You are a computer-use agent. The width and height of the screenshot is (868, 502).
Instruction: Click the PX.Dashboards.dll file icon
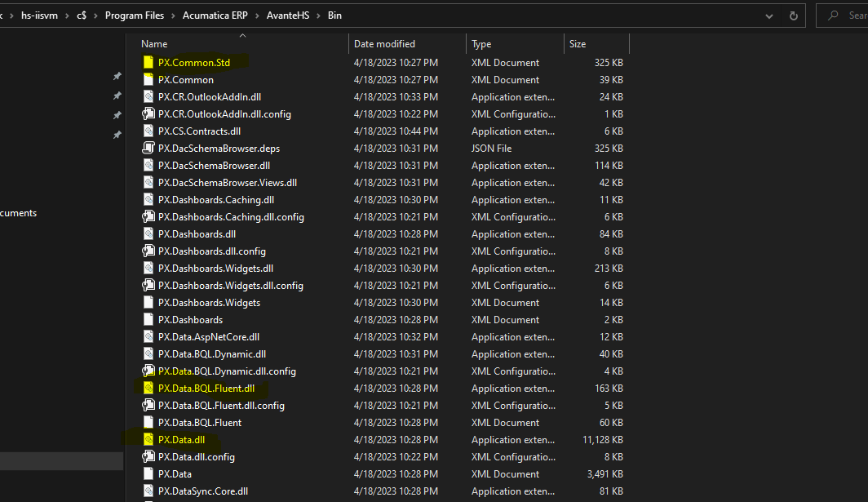pyautogui.click(x=148, y=234)
